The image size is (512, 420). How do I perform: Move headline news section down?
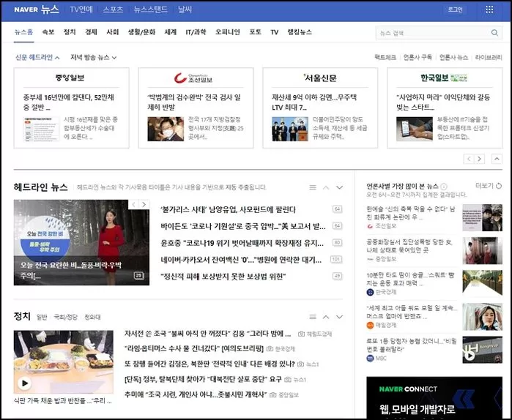pos(339,187)
